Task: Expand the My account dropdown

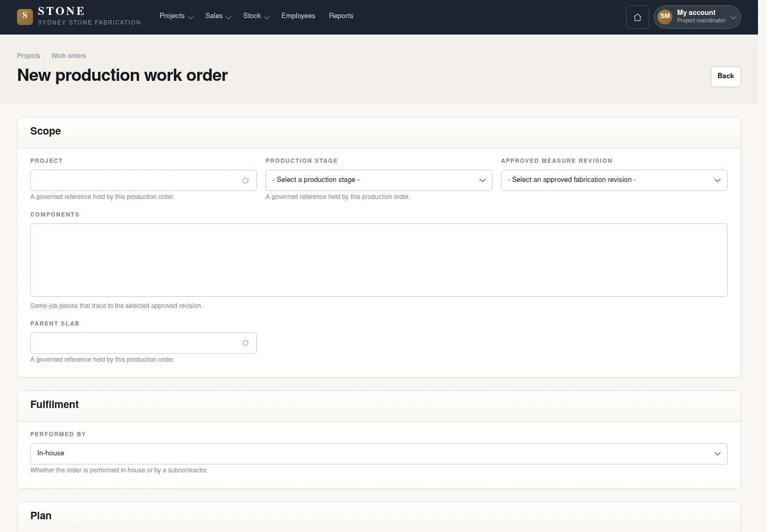Action: coord(697,17)
